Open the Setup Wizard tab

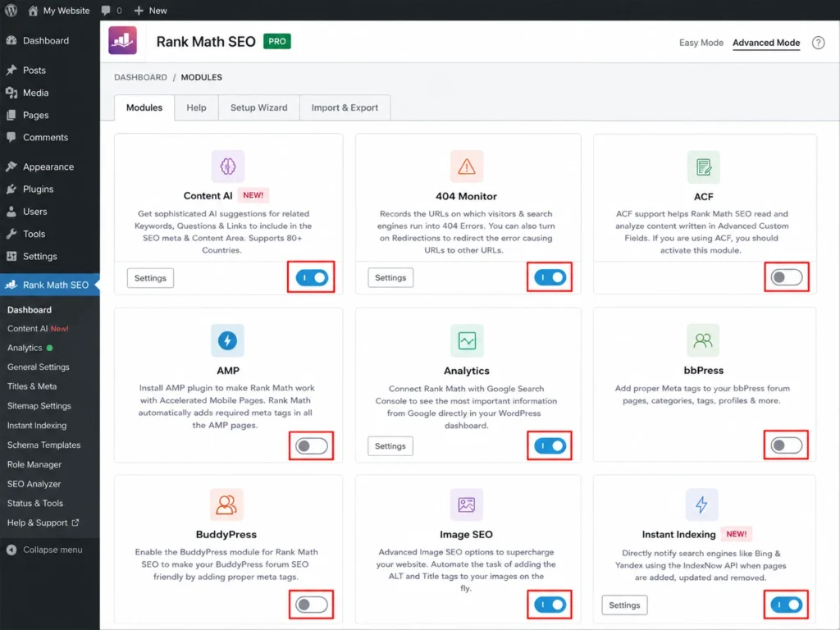(258, 107)
